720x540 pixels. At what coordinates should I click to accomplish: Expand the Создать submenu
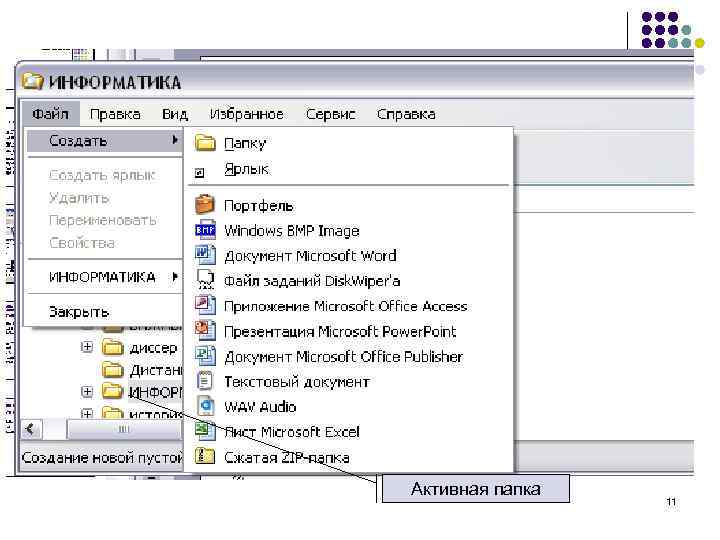point(105,141)
